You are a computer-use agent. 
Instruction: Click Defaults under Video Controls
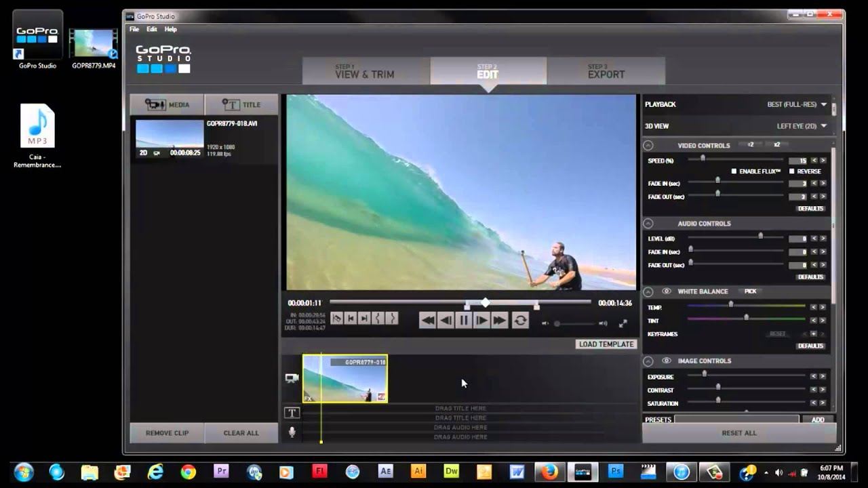810,209
